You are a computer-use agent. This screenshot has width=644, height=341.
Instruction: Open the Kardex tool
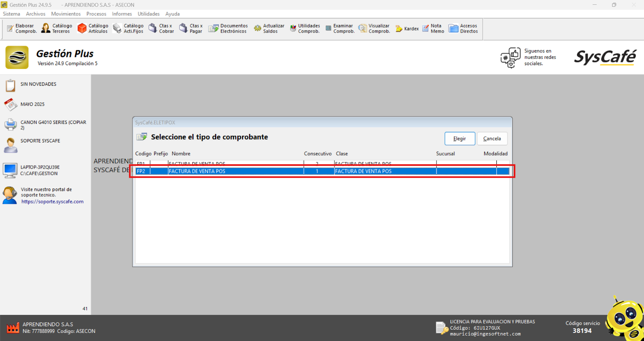pos(407,29)
